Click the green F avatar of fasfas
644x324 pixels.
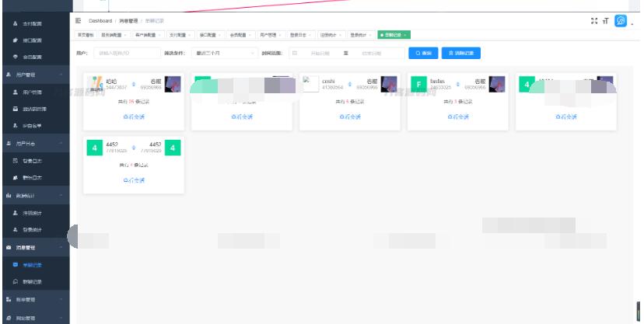[419, 84]
